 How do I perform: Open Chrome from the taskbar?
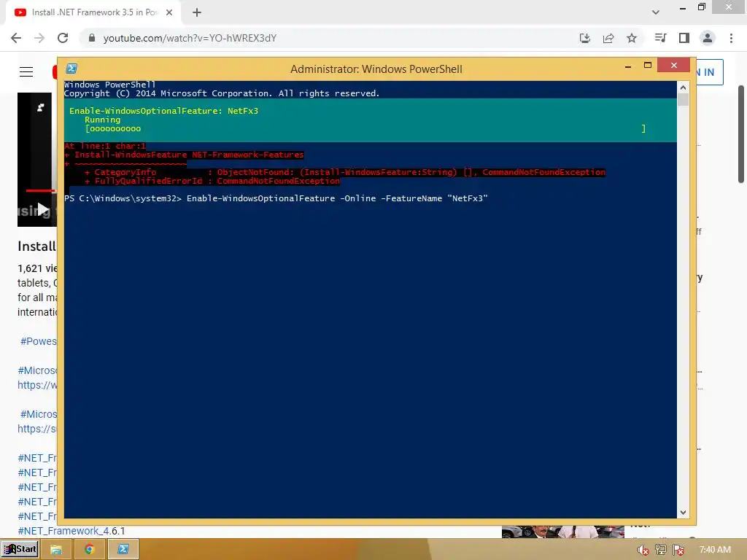coord(89,550)
